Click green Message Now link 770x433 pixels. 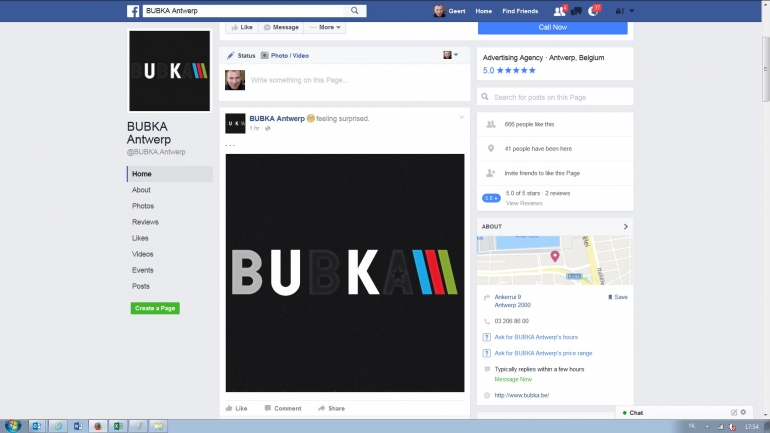click(513, 379)
